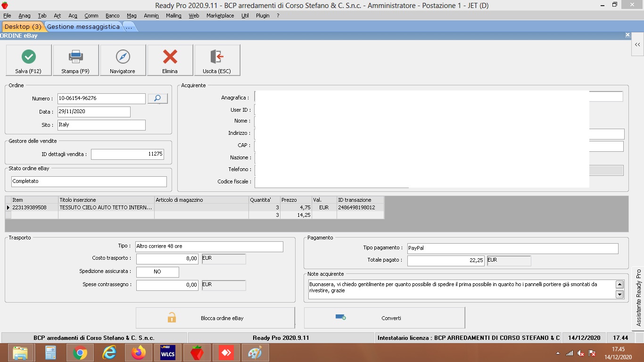The image size is (644, 362).
Task: Switch to Gestione messaggistica tab
Action: [x=83, y=27]
